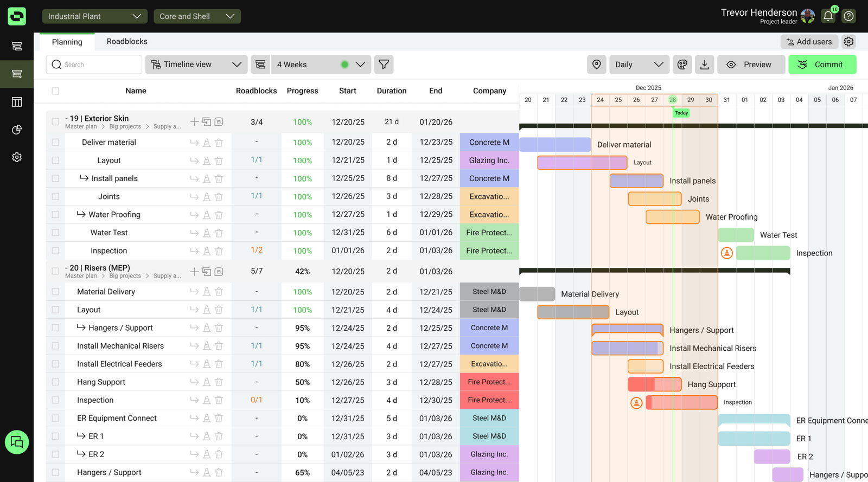Open the settings gear in left sidebar
Viewport: 868px width, 482px height.
(17, 157)
